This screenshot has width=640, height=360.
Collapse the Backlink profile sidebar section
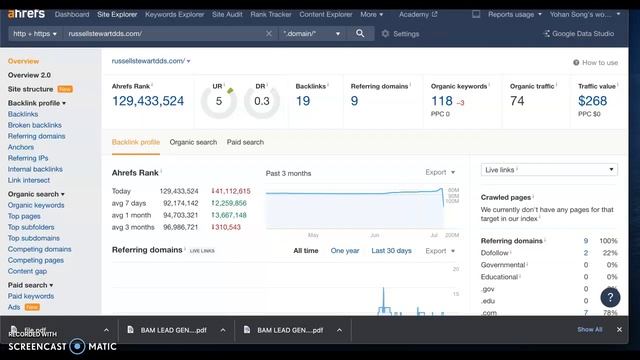37,103
